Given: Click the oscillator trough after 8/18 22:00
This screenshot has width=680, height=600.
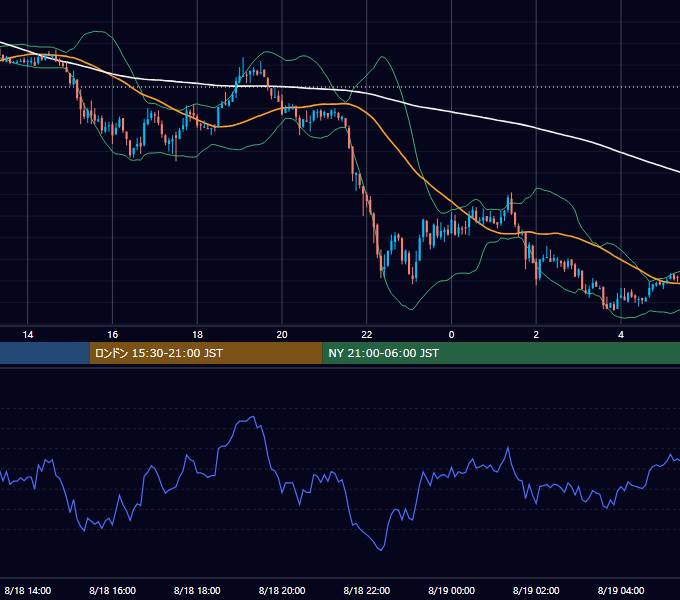Looking at the screenshot, I should [381, 549].
